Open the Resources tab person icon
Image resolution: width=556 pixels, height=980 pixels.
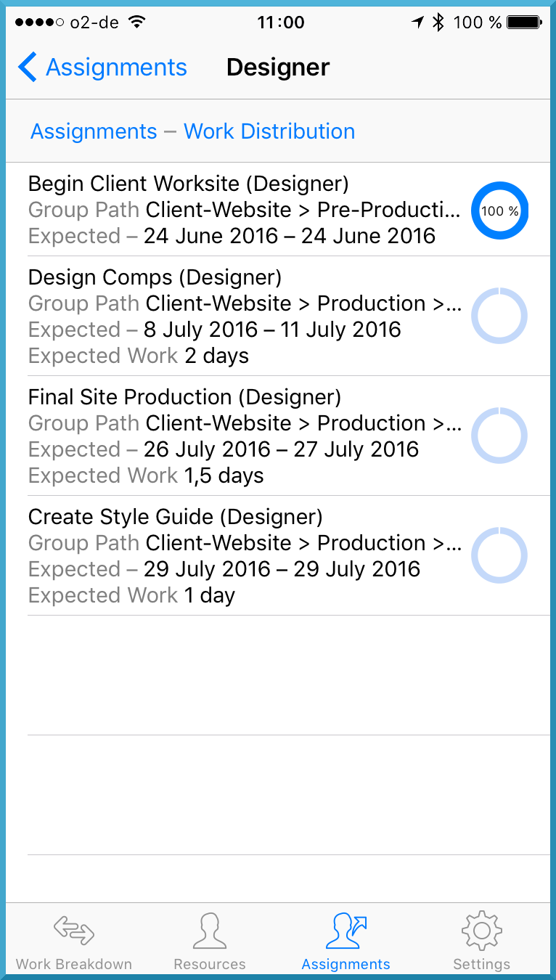point(210,931)
